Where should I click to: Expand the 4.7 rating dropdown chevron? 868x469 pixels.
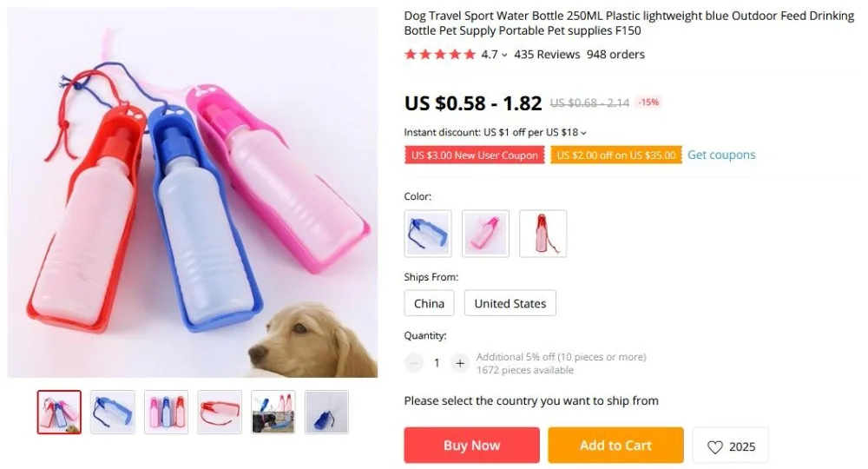point(504,55)
